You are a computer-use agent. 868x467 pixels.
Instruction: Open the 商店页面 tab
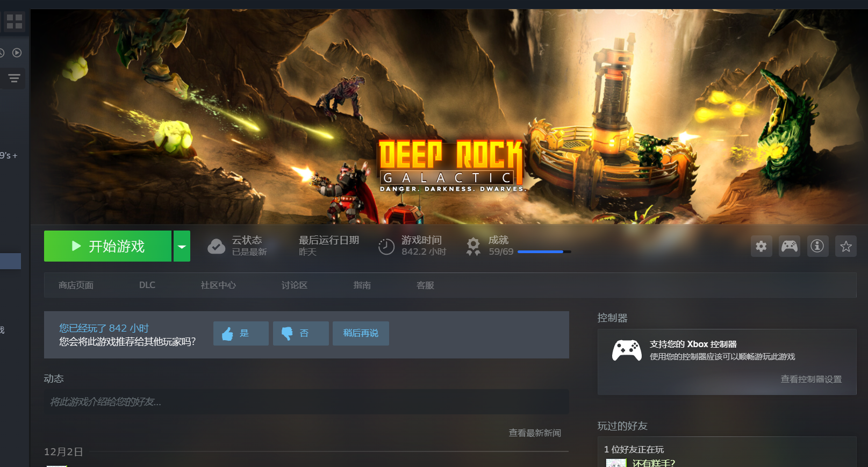pos(76,285)
